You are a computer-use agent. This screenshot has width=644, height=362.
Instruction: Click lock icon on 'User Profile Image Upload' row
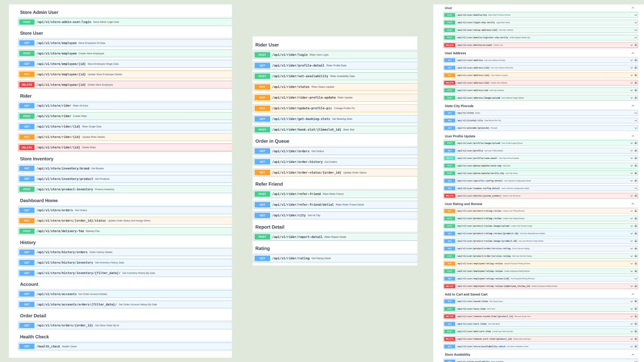point(636,143)
